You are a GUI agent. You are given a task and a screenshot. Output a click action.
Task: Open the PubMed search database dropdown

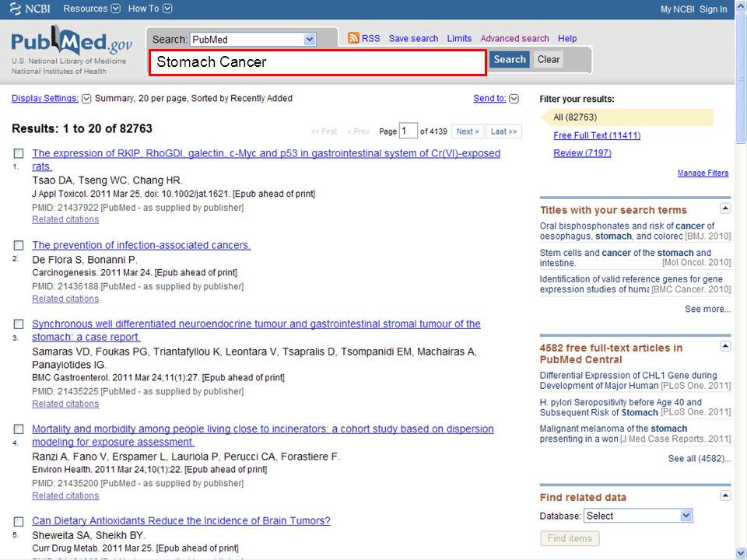coord(253,39)
